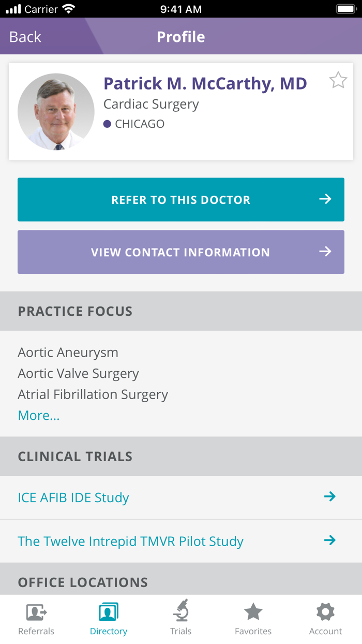Open the Account gear tab
This screenshot has width=362, height=644.
326,612
